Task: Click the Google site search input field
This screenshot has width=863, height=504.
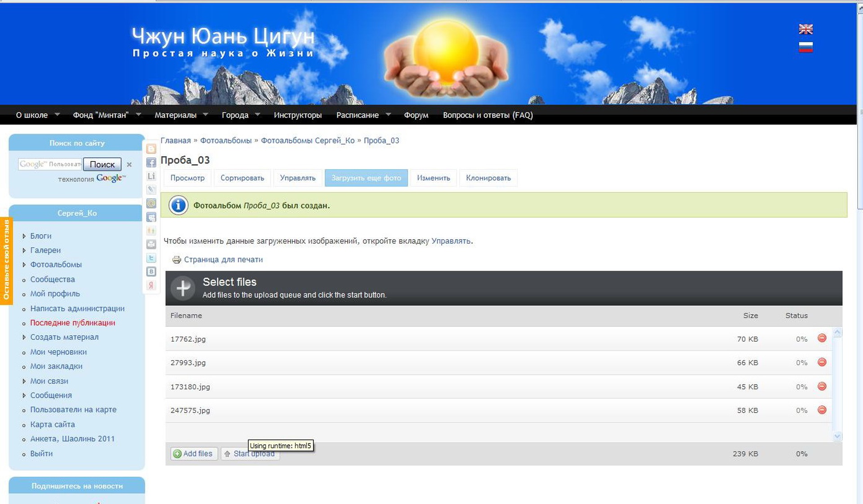Action: (x=50, y=164)
